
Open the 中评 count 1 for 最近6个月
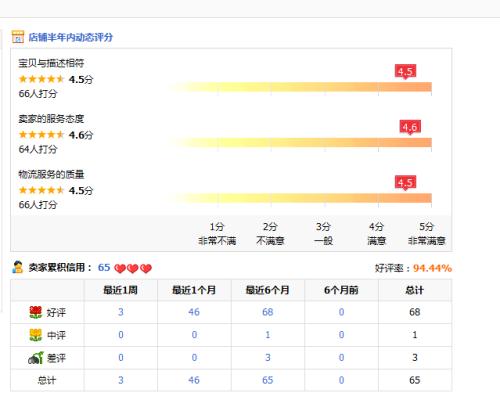[x=268, y=335]
